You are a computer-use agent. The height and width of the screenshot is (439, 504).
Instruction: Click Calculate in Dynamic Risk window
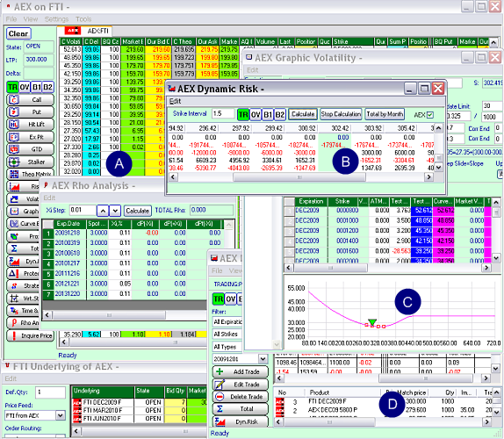click(303, 114)
